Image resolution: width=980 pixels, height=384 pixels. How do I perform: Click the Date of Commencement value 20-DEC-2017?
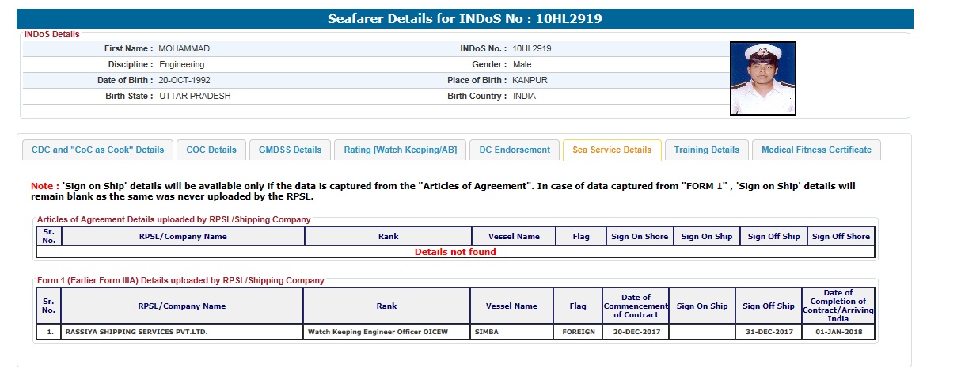point(635,333)
